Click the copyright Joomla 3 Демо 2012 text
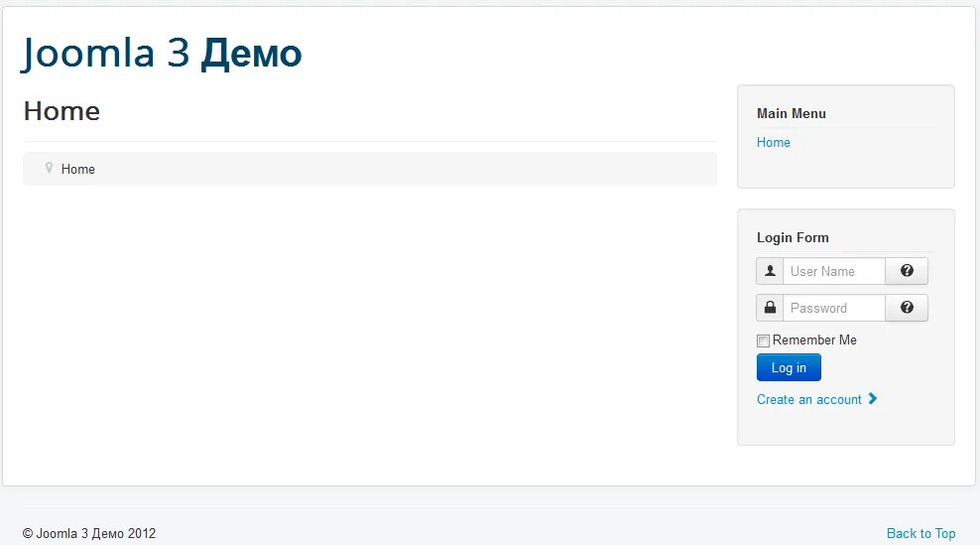This screenshot has height=545, width=980. [89, 533]
